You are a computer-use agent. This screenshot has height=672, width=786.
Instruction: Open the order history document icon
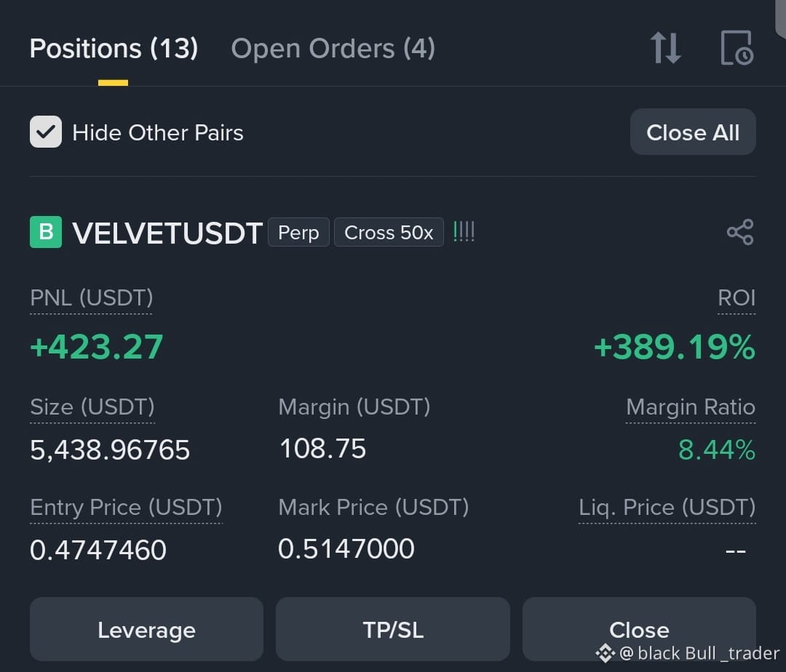pos(737,48)
